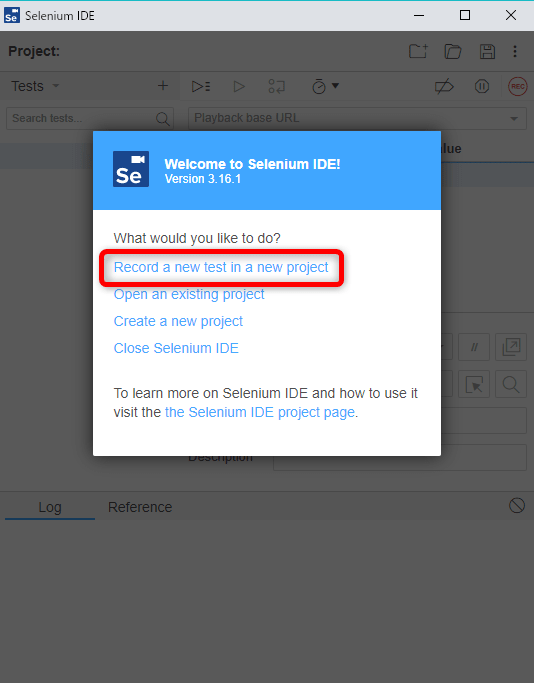Image resolution: width=534 pixels, height=683 pixels.
Task: Expand the Playback base URL dropdown arrow
Action: tap(514, 118)
